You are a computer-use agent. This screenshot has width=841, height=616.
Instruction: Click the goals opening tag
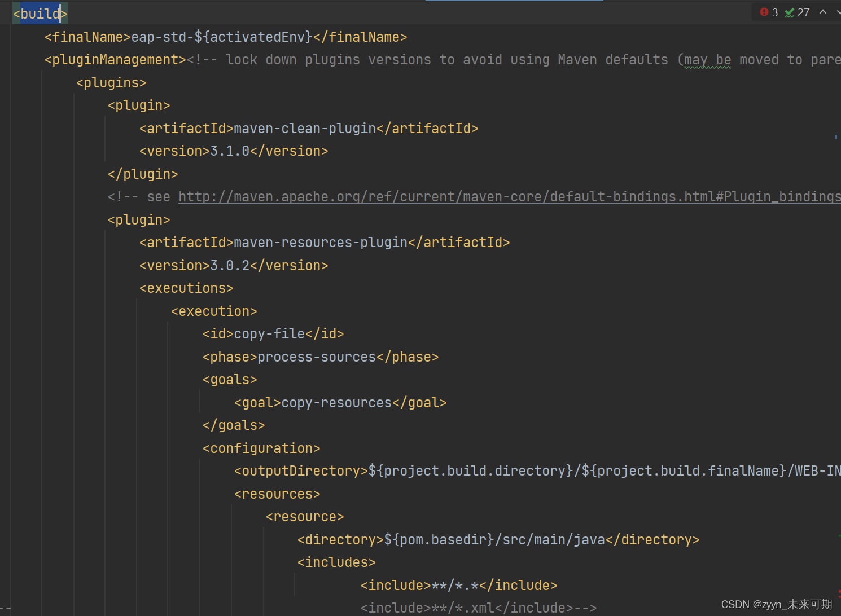[x=230, y=380]
